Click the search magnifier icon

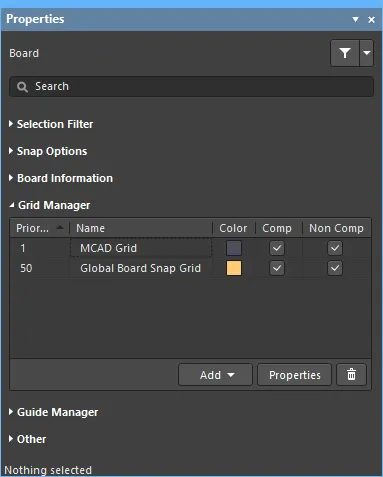pyautogui.click(x=22, y=87)
